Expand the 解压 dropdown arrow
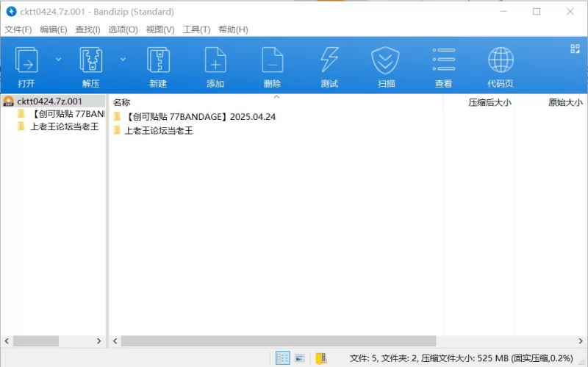The width and height of the screenshot is (588, 367). (x=123, y=60)
